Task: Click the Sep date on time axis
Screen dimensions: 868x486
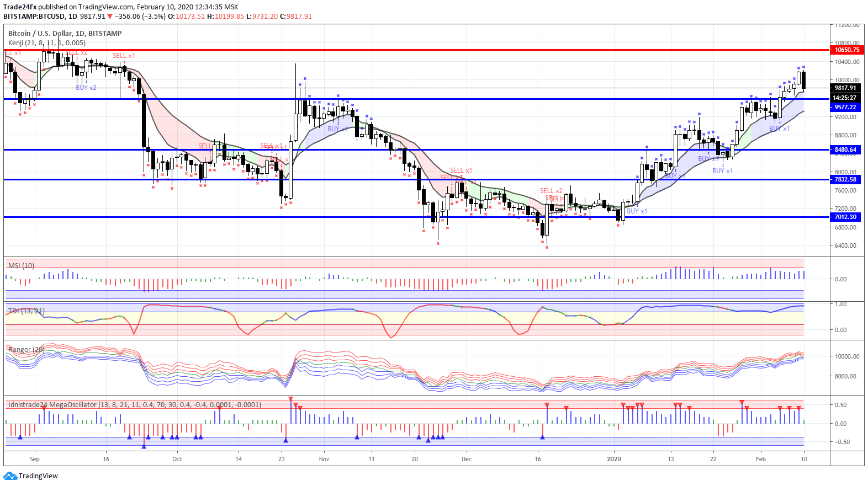Action: [x=35, y=459]
